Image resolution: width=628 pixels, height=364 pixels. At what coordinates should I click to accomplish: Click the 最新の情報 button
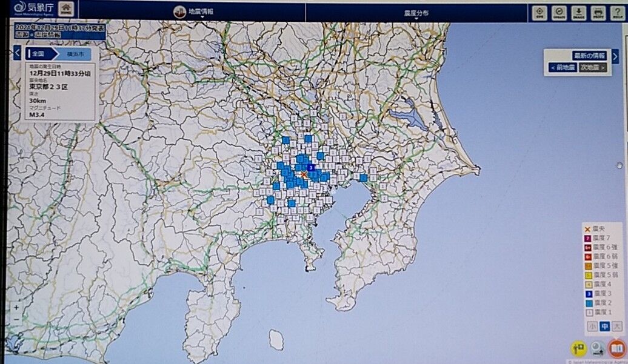click(x=589, y=56)
